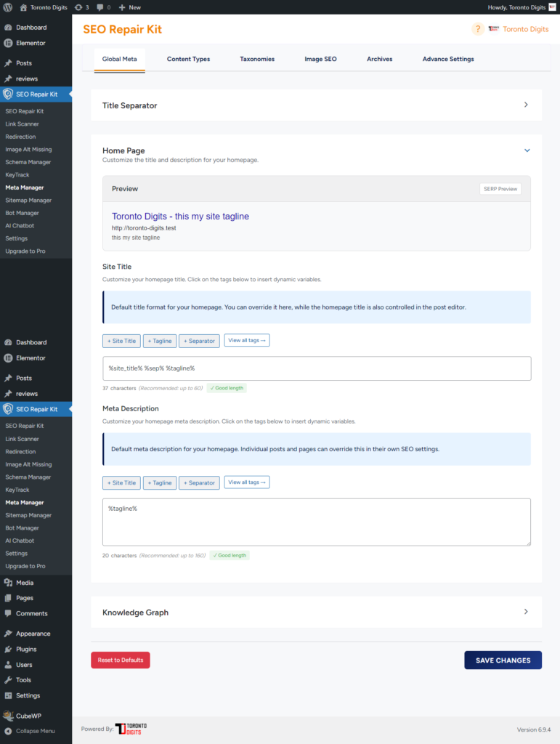This screenshot has height=744, width=560.
Task: Click the Preview label in the preview box
Action: click(x=125, y=189)
